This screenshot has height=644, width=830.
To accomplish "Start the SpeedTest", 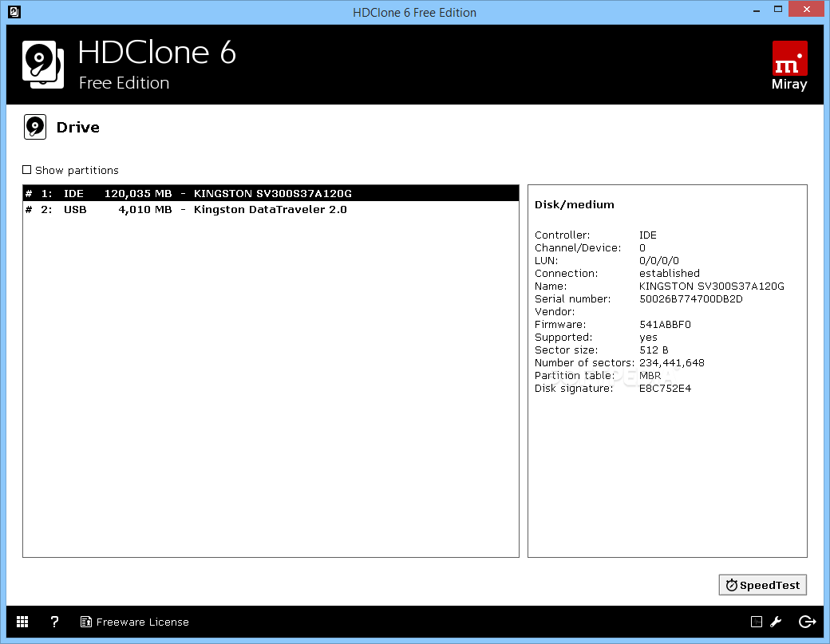I will tap(762, 585).
